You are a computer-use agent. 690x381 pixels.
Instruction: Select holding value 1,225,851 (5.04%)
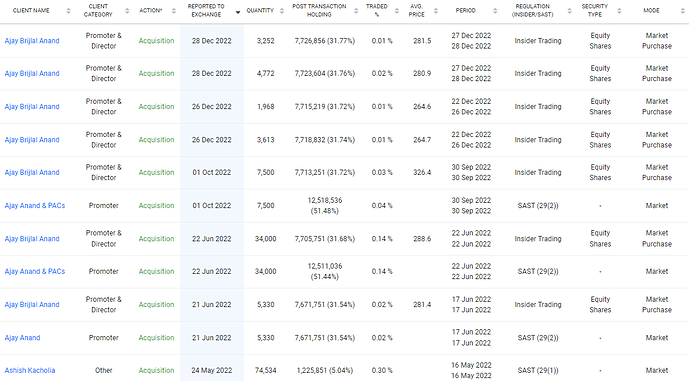325,370
